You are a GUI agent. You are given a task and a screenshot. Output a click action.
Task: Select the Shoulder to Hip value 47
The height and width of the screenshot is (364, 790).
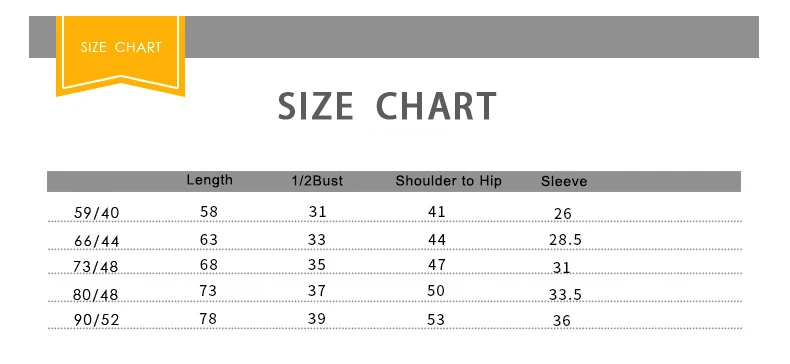tap(437, 265)
